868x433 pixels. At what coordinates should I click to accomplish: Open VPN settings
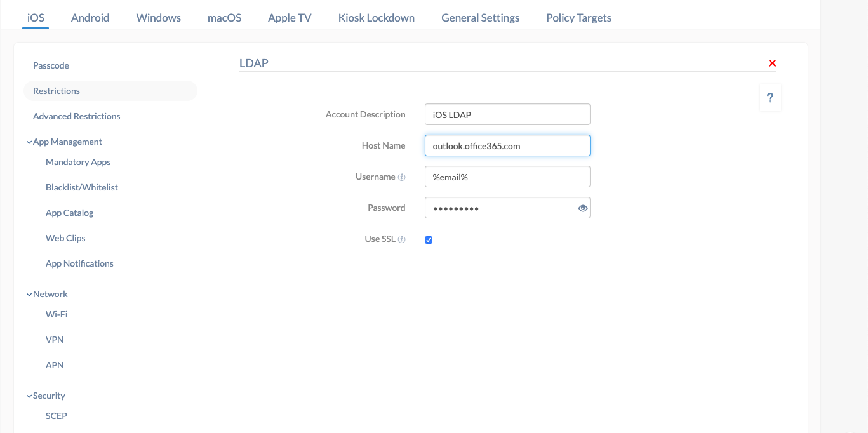(55, 340)
